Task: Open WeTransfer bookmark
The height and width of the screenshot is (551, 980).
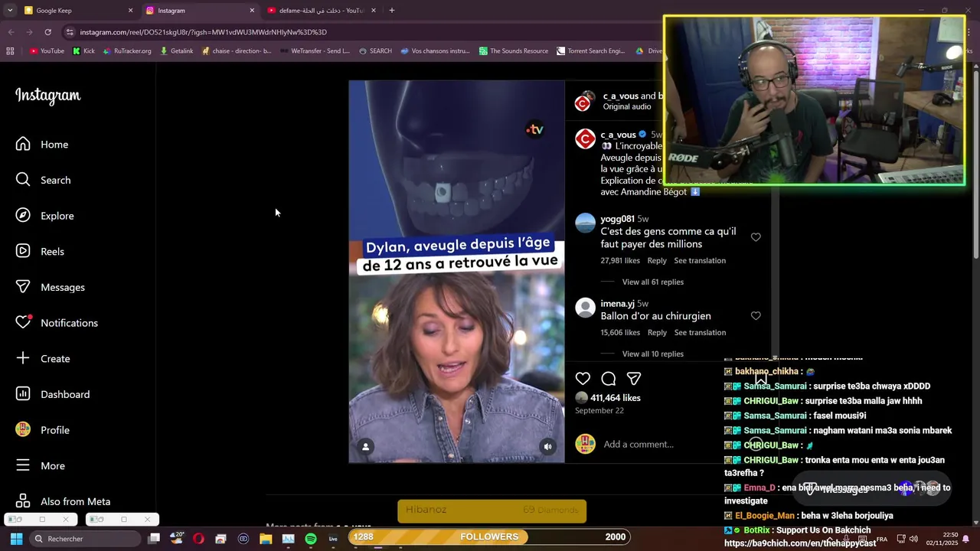Action: 315,51
